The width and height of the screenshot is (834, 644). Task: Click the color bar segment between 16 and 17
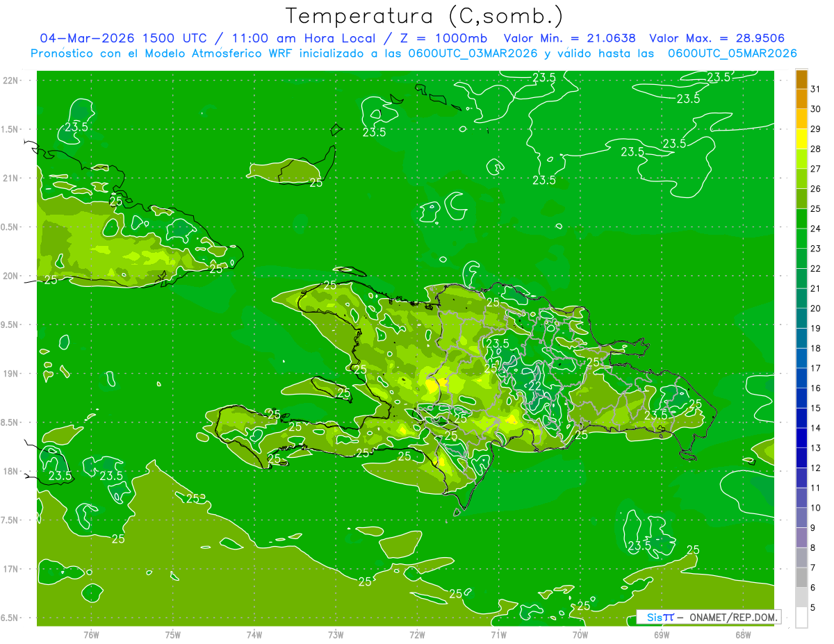[x=801, y=378]
